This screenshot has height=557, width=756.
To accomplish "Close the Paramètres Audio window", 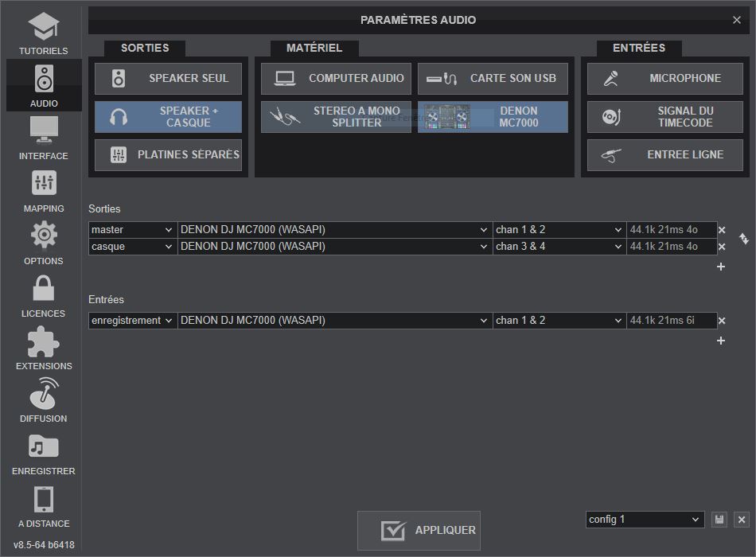I will (x=737, y=20).
